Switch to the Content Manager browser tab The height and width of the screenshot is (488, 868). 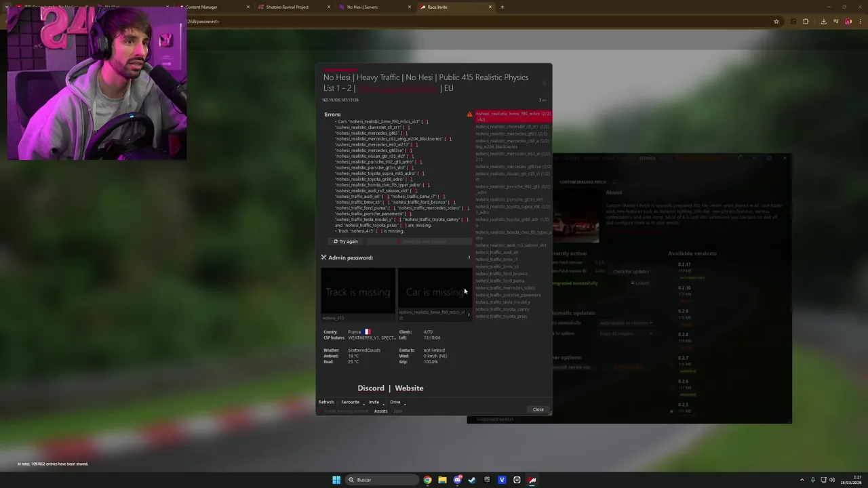[212, 7]
